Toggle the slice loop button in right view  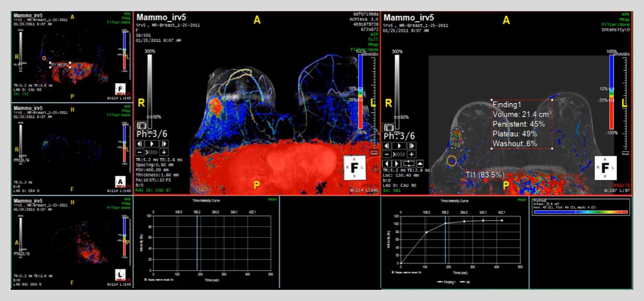point(409,163)
